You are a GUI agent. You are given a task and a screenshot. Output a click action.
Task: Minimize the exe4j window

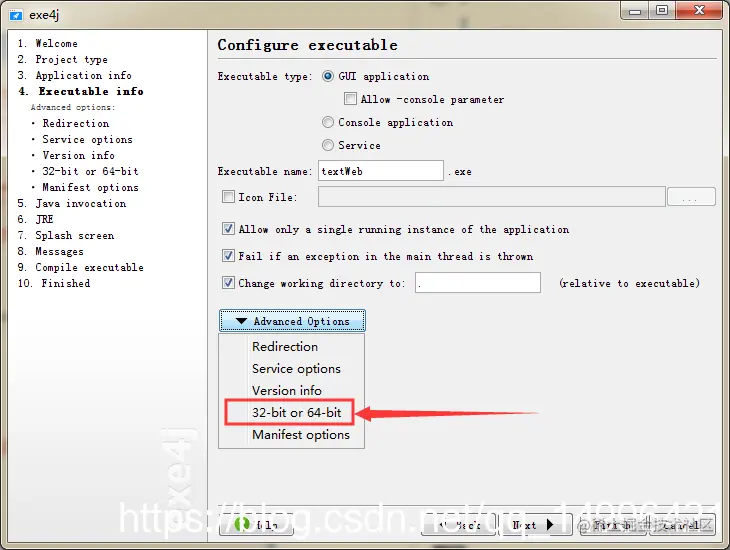click(x=635, y=11)
